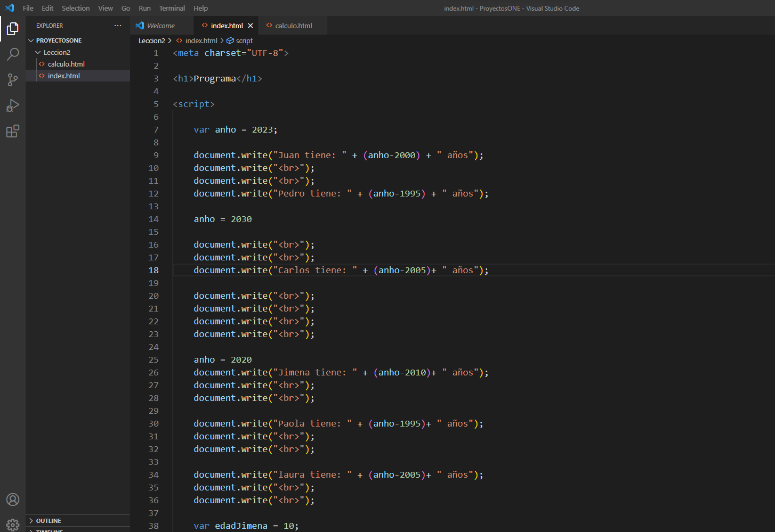This screenshot has width=775, height=532.
Task: Click the calculo.html file icon in explorer
Action: pos(42,64)
